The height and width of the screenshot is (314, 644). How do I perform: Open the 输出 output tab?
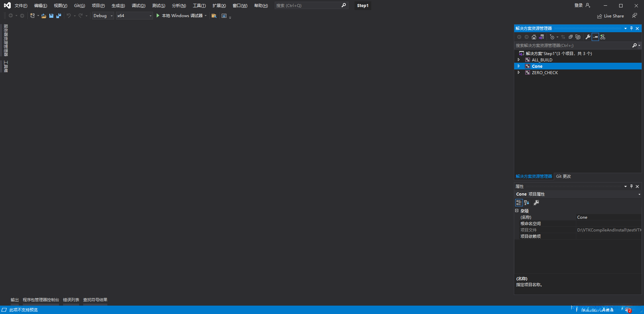[15, 300]
